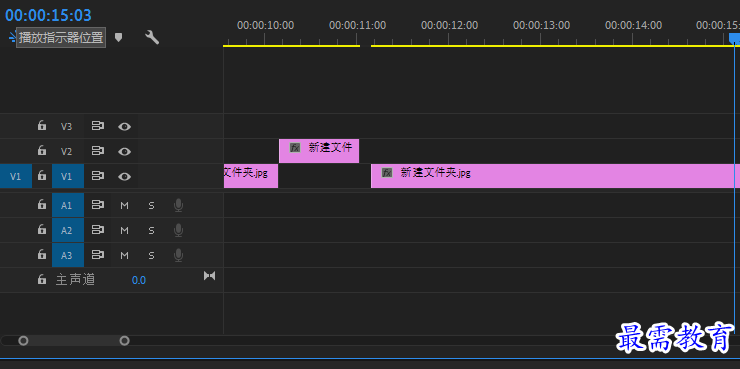Toggle sync lock for track A1

coord(97,205)
